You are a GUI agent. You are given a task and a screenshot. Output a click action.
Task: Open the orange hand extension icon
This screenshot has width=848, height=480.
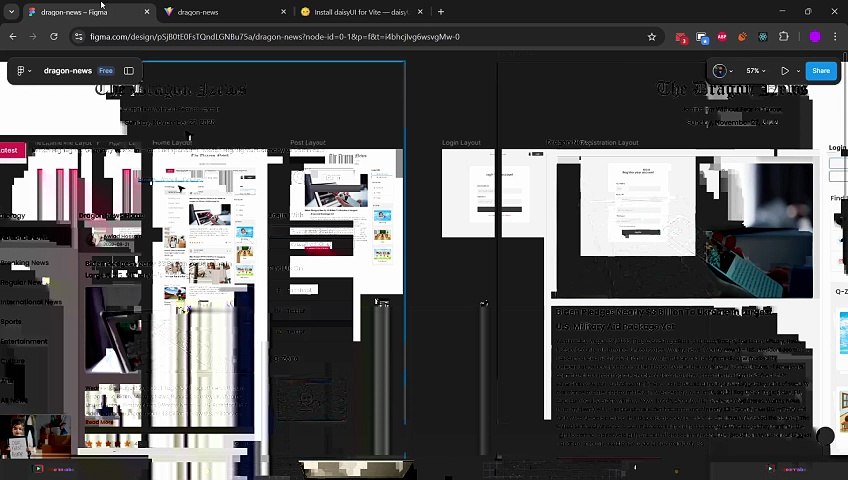[743, 37]
